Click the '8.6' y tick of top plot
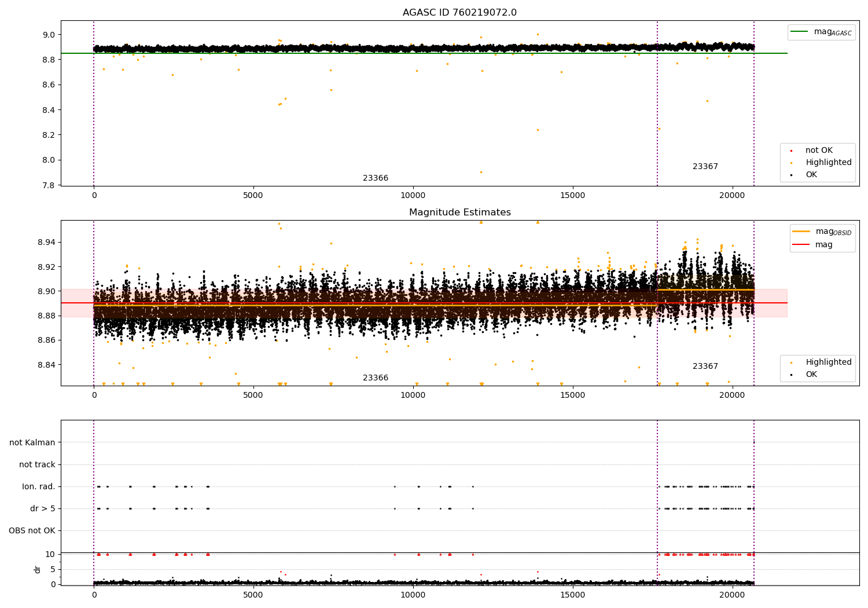868x608 pixels. pyautogui.click(x=49, y=85)
